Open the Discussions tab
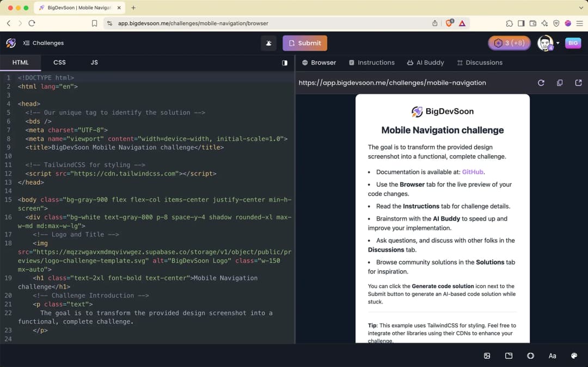 click(480, 63)
